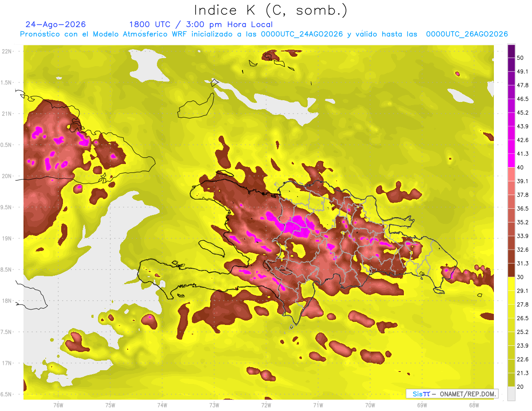Select the date label "24-Ago-2026"

point(56,24)
